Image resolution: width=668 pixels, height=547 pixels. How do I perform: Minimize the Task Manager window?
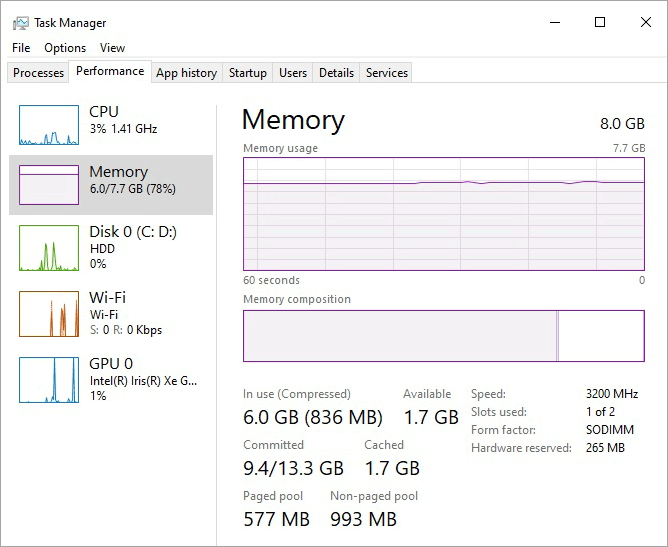(x=554, y=22)
